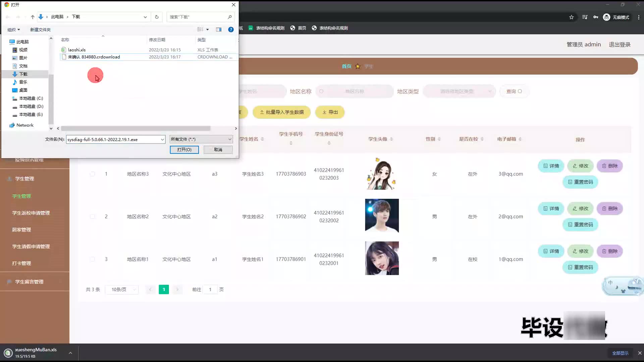Open 视频 folder in tree
Viewport: 644px width, 362px height.
tap(23, 50)
